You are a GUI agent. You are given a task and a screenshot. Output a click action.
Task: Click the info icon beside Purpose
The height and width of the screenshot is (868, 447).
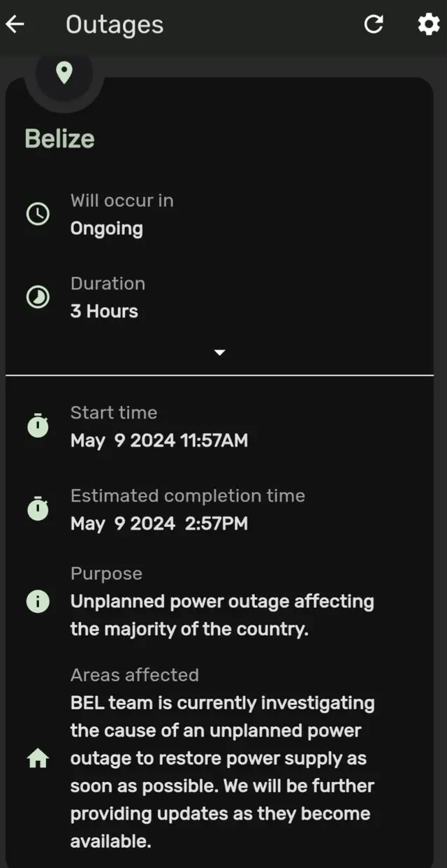tap(38, 601)
